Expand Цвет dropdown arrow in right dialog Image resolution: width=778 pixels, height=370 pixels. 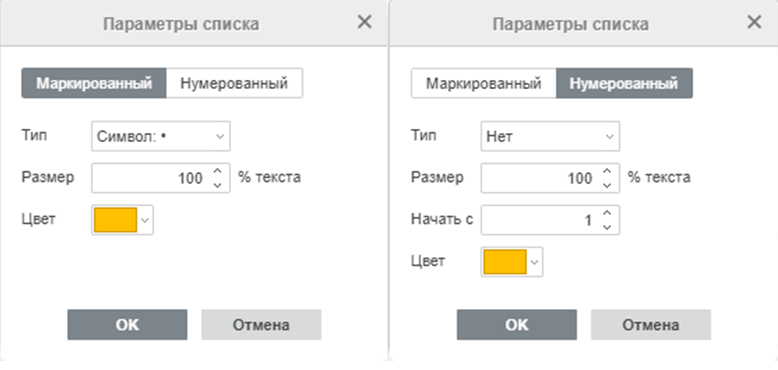click(x=534, y=261)
